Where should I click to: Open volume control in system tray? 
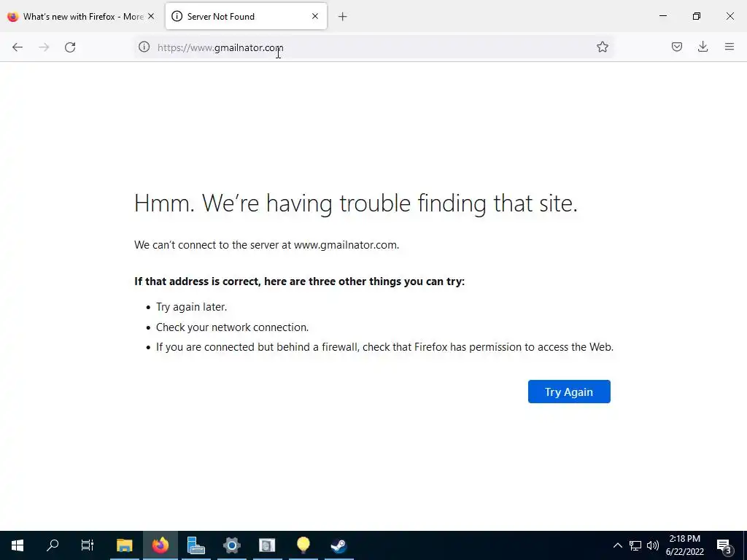tap(653, 545)
